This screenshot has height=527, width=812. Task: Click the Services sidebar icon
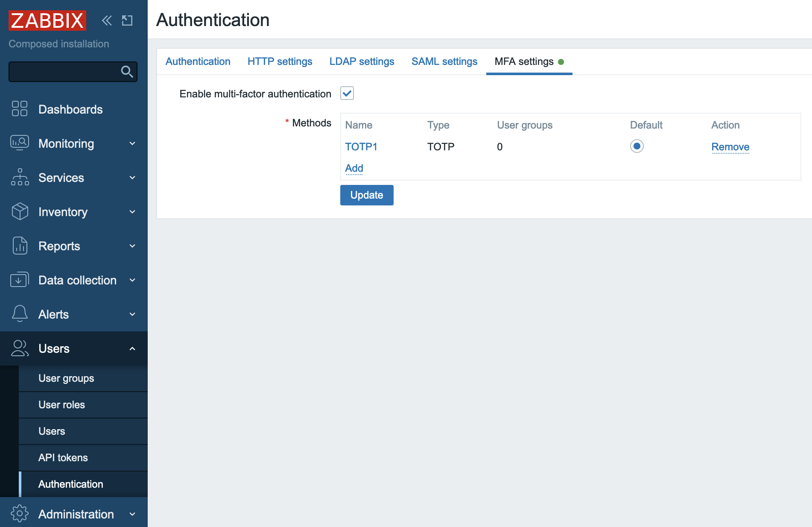(x=19, y=177)
